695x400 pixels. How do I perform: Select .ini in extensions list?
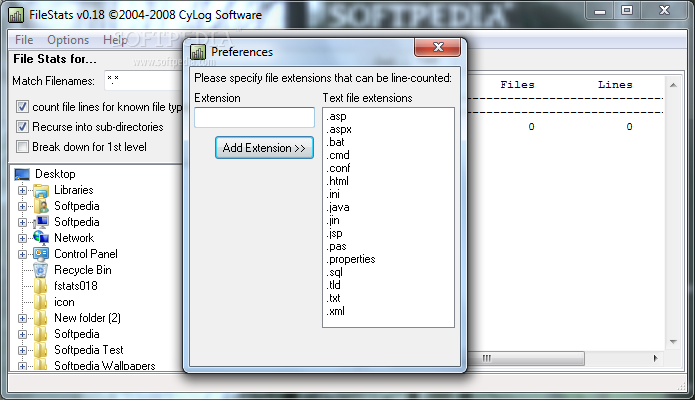pyautogui.click(x=333, y=194)
